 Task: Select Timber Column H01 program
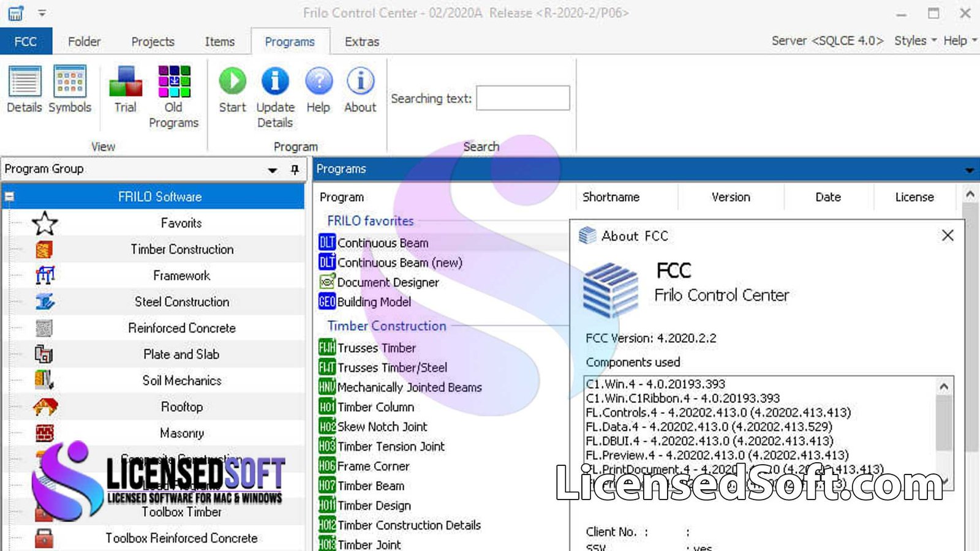pyautogui.click(x=366, y=407)
